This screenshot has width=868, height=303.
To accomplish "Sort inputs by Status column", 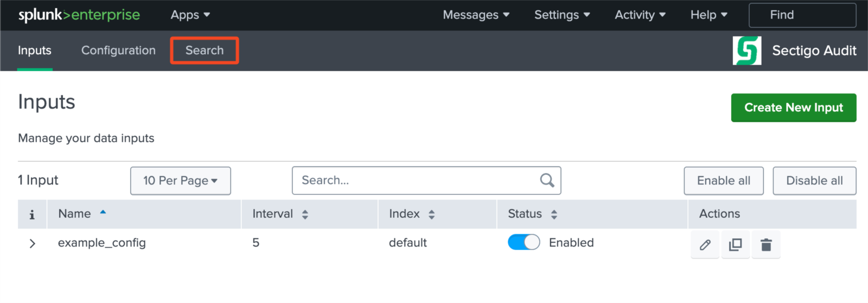I will (x=553, y=214).
